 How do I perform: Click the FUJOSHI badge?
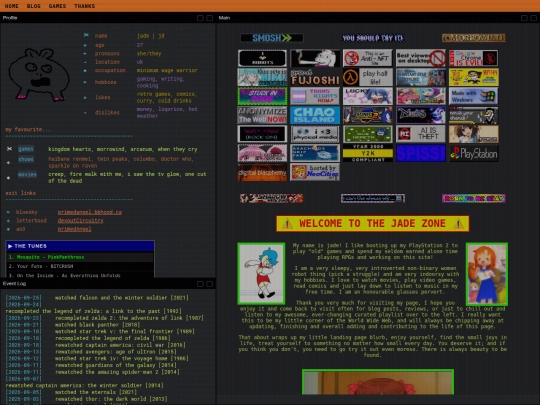click(x=315, y=77)
